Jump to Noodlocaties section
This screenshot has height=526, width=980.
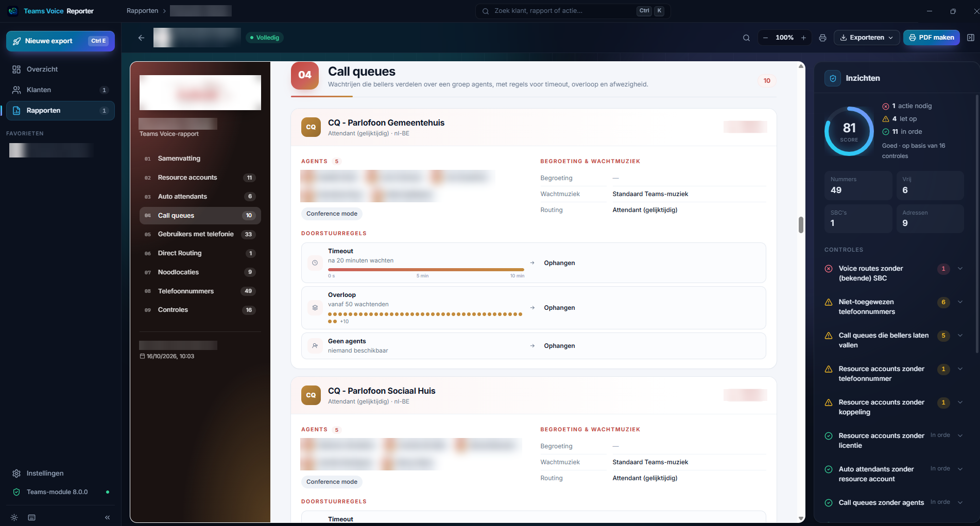200,272
